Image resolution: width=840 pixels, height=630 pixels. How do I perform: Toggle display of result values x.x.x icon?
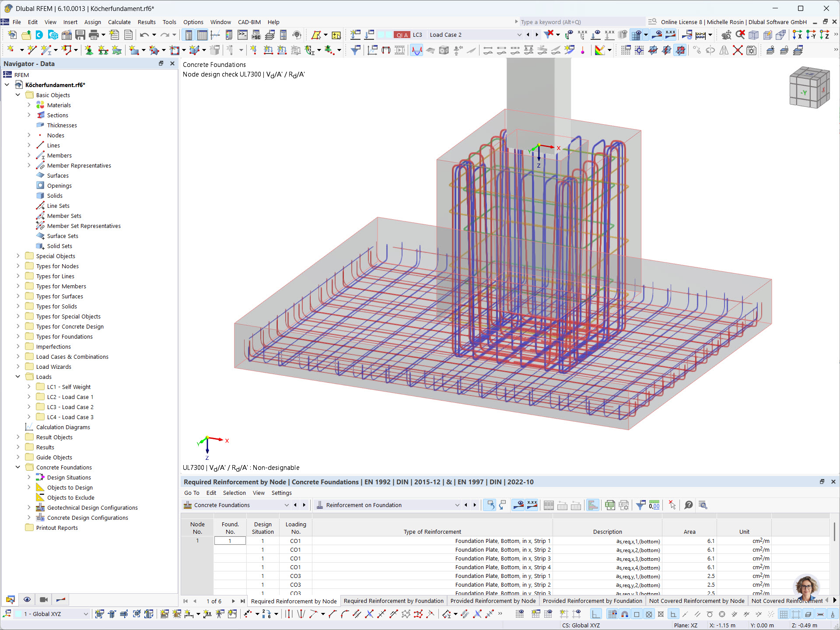pyautogui.click(x=671, y=35)
